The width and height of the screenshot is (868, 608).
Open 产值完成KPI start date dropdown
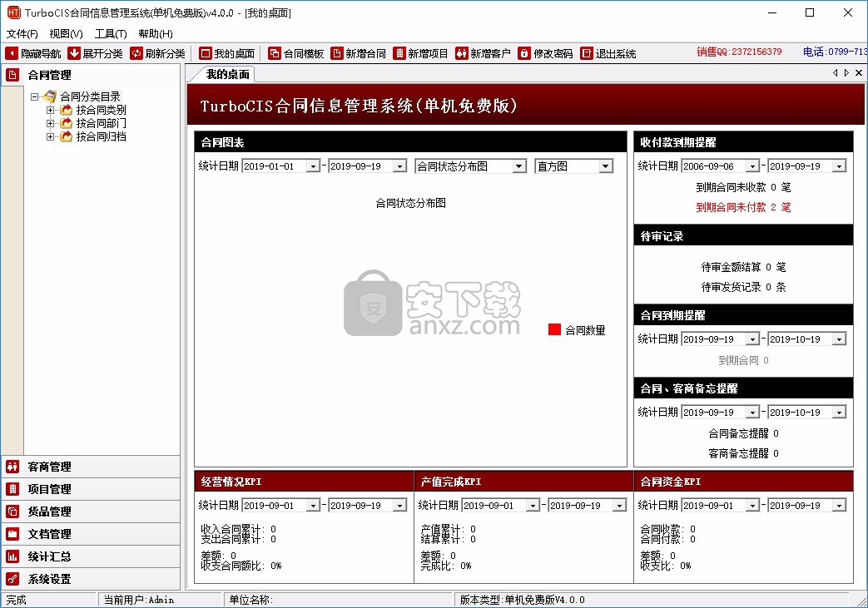tap(533, 505)
